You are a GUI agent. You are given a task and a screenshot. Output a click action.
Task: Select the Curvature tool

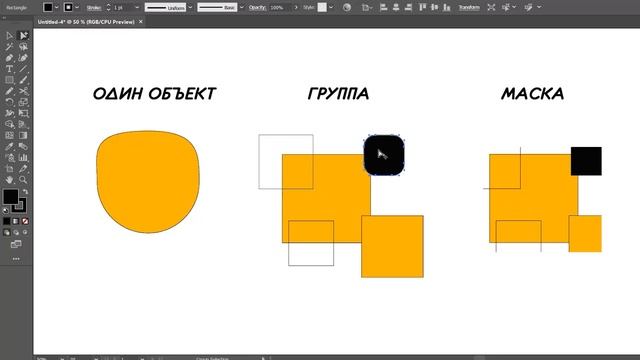click(23, 58)
